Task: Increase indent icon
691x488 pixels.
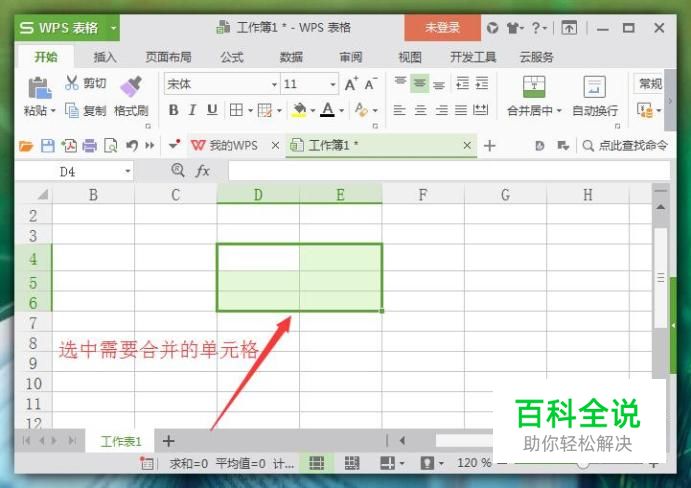Action: click(482, 83)
